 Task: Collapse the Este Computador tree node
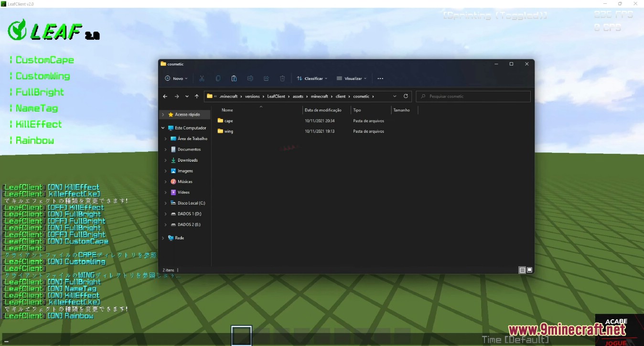click(163, 128)
